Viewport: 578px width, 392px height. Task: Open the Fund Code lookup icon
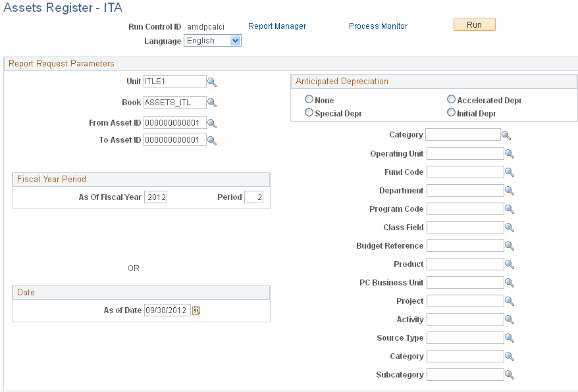coord(510,172)
